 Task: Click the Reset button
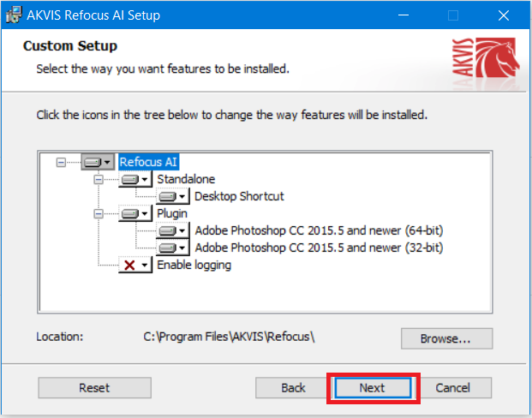pos(94,387)
